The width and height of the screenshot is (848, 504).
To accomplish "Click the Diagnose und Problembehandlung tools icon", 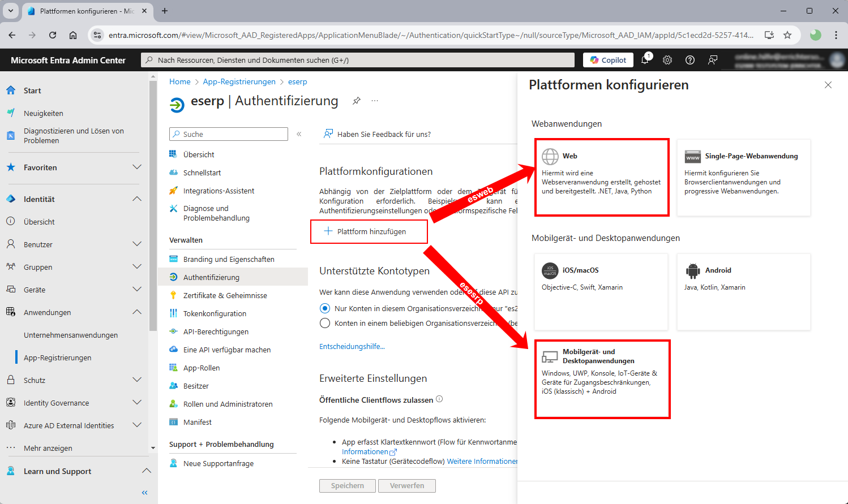I will 173,209.
